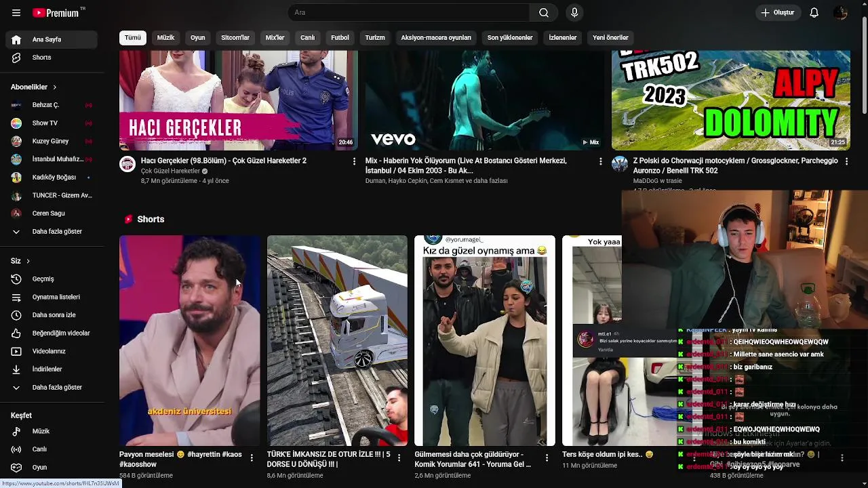Open options for Haberin Yok Ölüyorum mix

pos(600,161)
